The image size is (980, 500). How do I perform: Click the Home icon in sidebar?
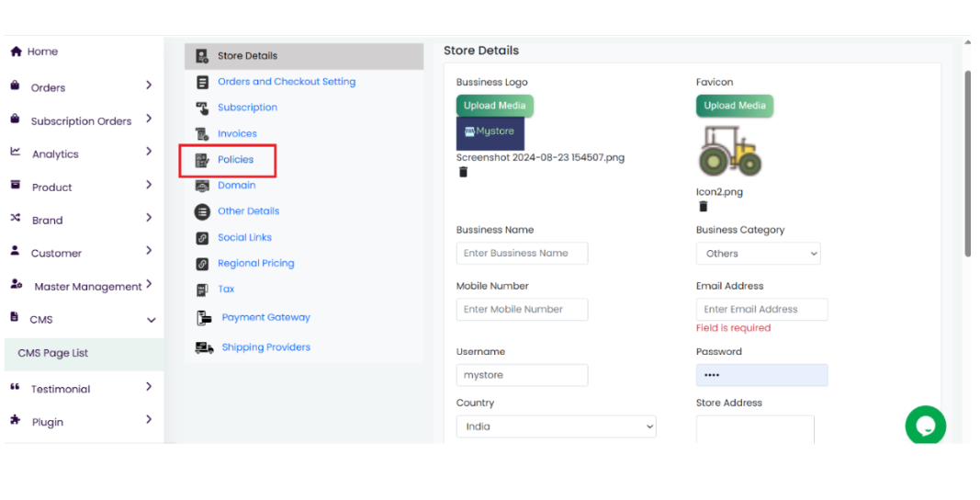(x=16, y=51)
